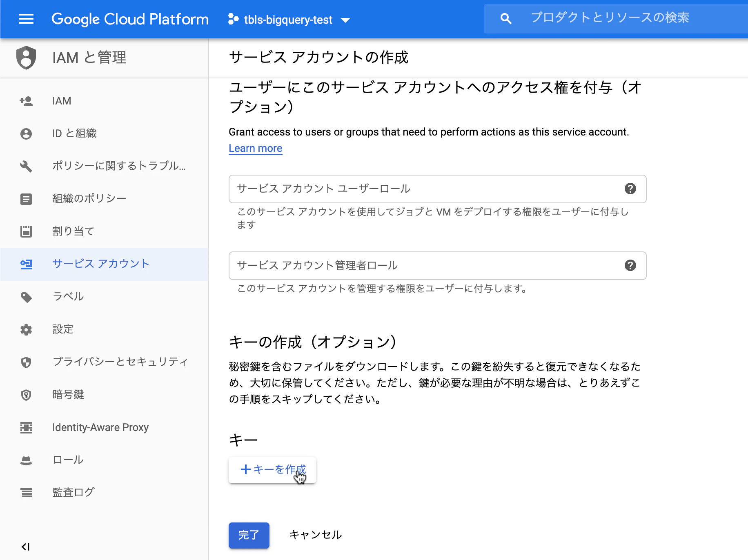The height and width of the screenshot is (560, 748).
Task: Follow the Learn more link
Action: pyautogui.click(x=255, y=148)
